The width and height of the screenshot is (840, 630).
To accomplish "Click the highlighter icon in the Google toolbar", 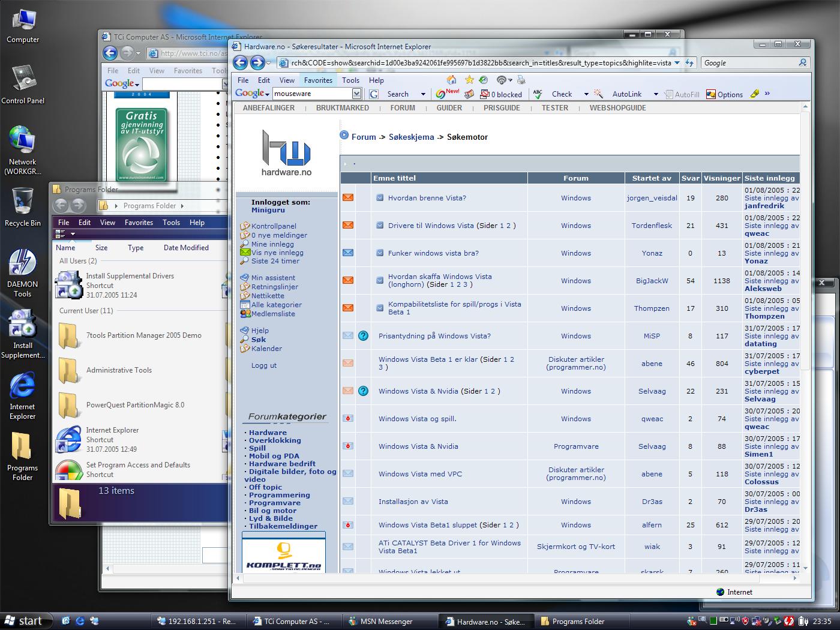I will pyautogui.click(x=755, y=94).
